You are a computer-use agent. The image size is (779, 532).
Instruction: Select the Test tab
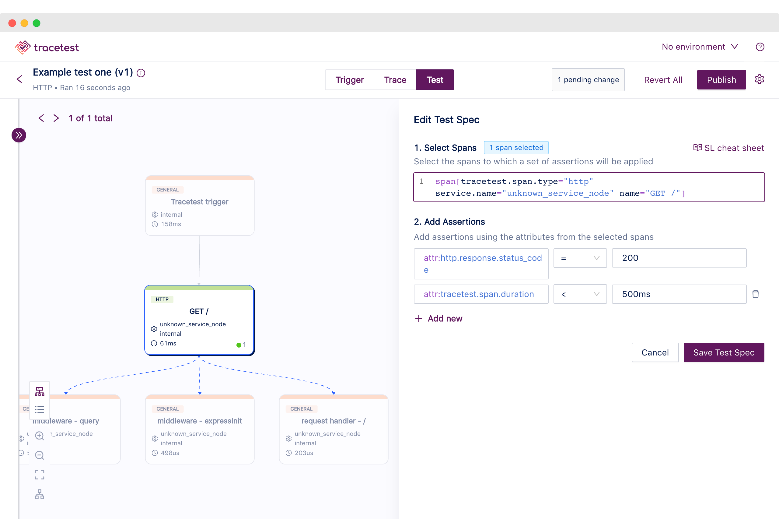tap(435, 80)
